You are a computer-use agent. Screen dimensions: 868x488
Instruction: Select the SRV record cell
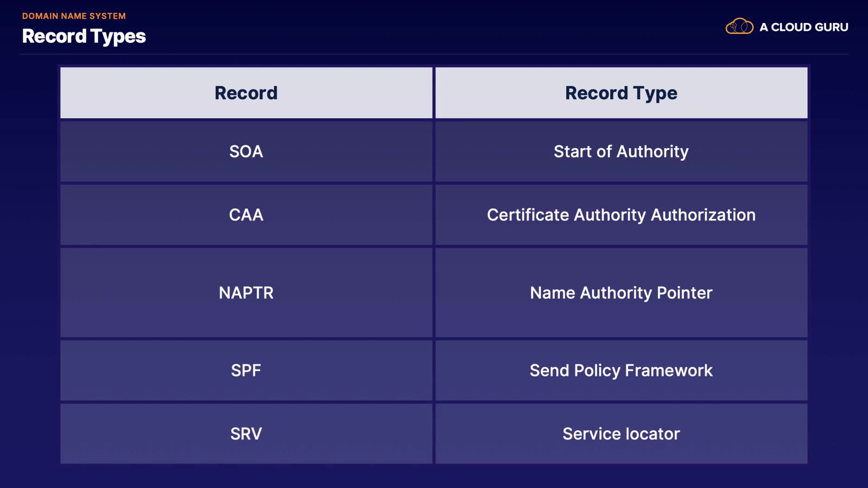tap(246, 434)
